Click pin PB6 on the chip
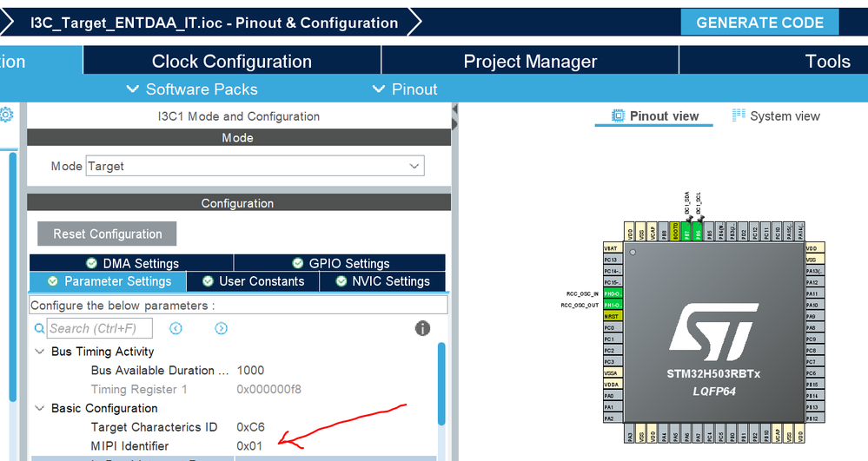 (698, 231)
